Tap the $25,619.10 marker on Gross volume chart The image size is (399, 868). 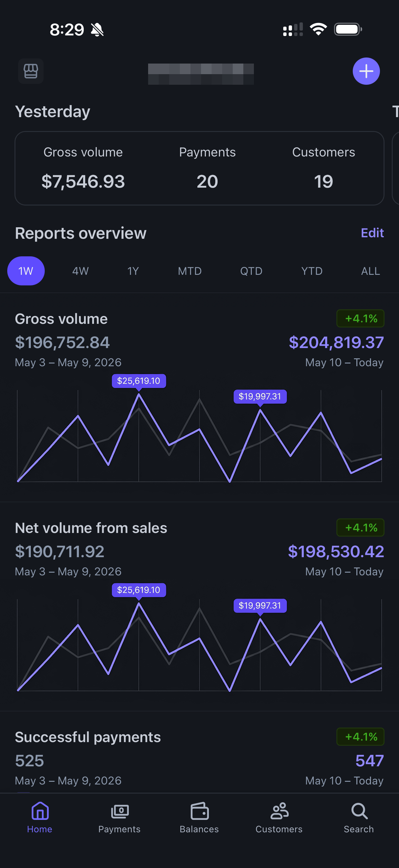click(x=139, y=381)
